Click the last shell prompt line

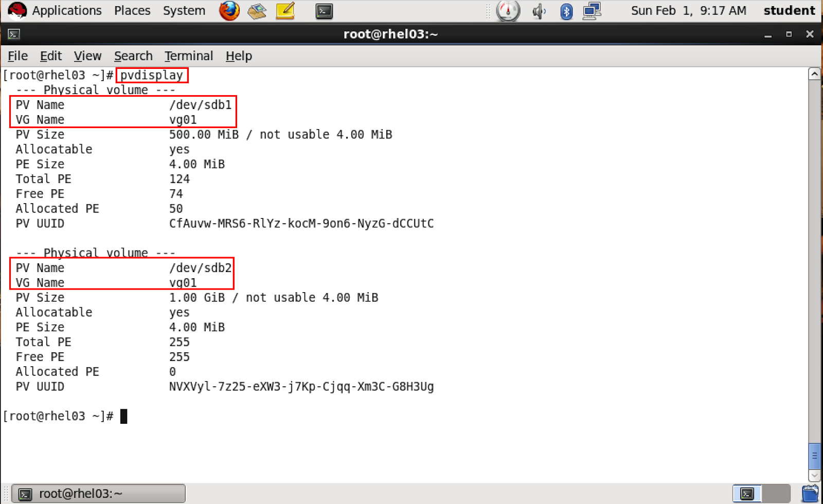coord(65,416)
